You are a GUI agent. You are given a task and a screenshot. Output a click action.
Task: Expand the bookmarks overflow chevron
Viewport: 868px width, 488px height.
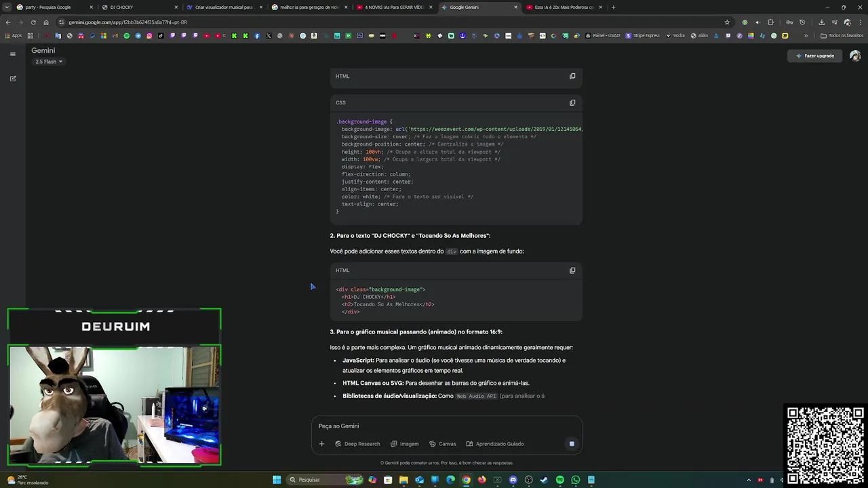tap(806, 36)
